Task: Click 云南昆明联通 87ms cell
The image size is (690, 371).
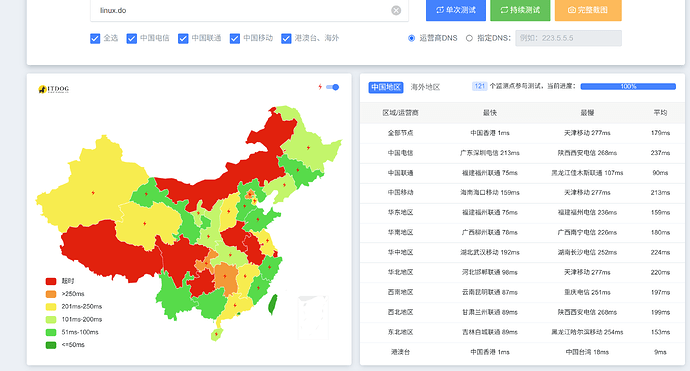Action: click(490, 292)
